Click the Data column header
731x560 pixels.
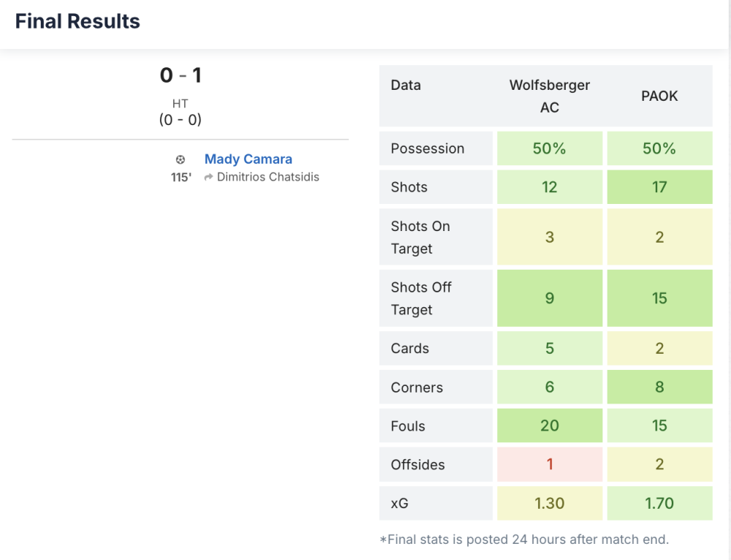(x=406, y=85)
